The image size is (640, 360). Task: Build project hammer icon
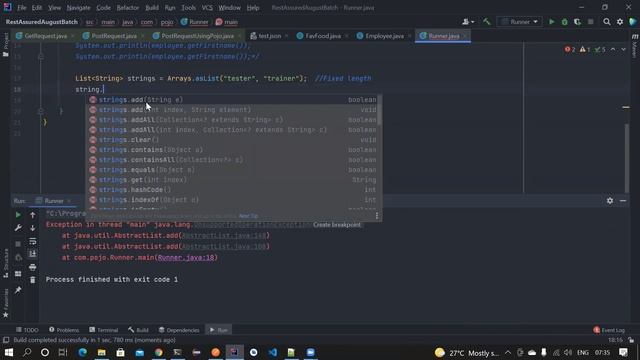(487, 22)
